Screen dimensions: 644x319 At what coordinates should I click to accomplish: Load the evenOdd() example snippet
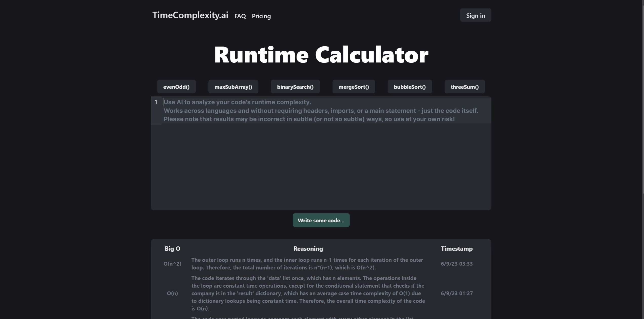[177, 87]
